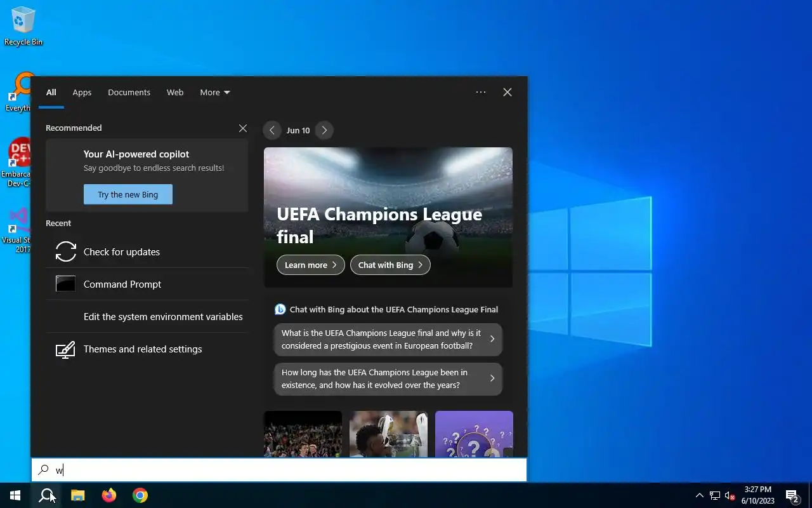
Task: Focus the search input box
Action: click(279, 470)
